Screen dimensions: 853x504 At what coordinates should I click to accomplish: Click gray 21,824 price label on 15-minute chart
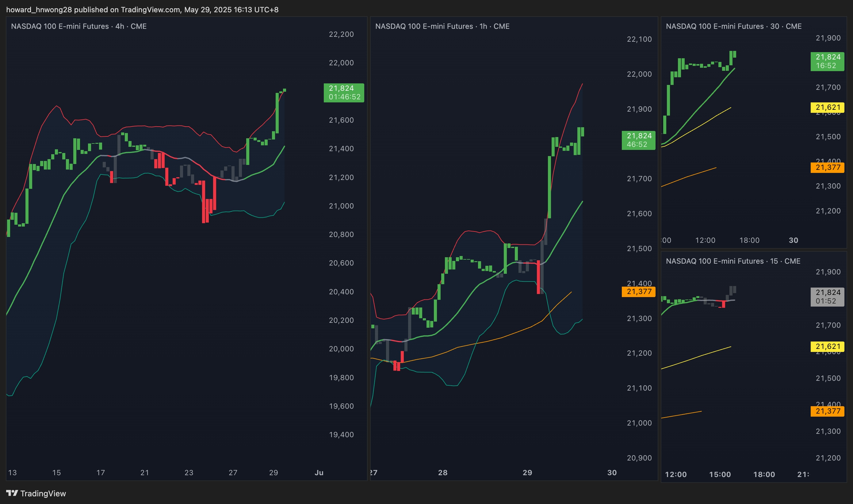pos(827,296)
